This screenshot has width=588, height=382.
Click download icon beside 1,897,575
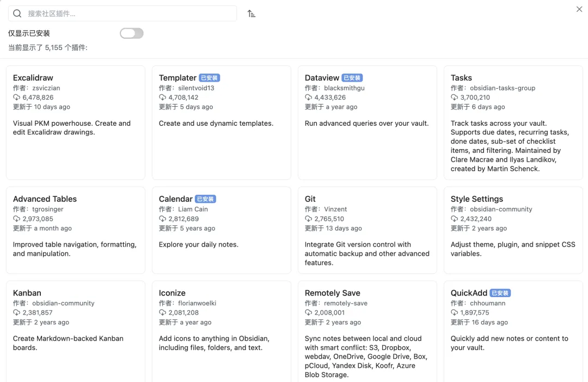pyautogui.click(x=454, y=313)
